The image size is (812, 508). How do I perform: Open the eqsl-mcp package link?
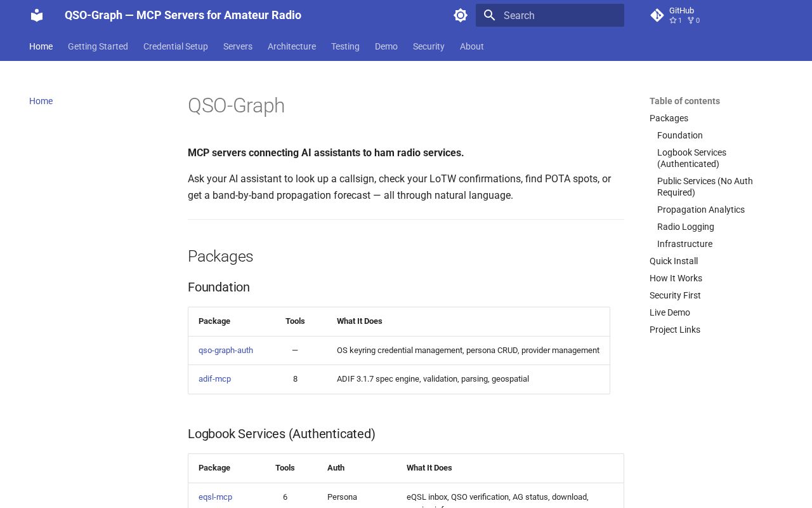(215, 497)
